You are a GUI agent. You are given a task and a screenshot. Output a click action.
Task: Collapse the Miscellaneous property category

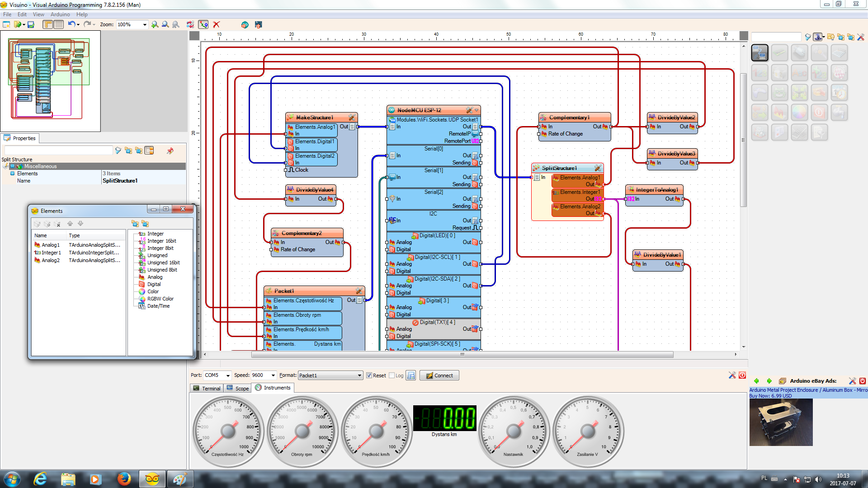[x=12, y=166]
